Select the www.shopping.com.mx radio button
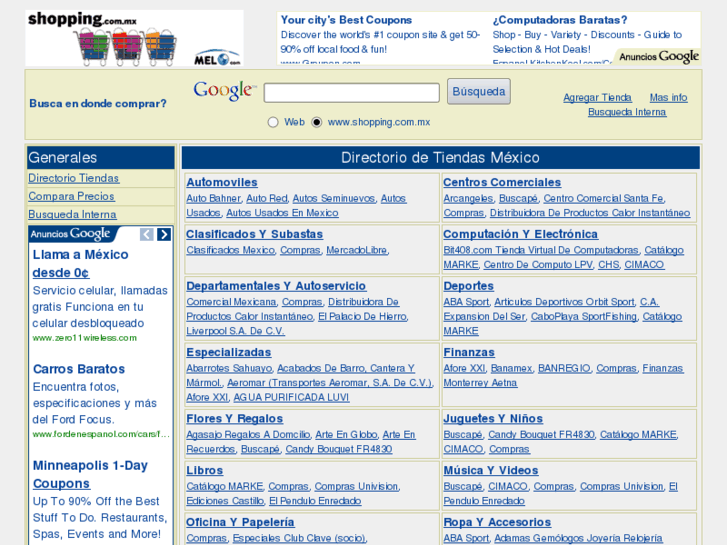The height and width of the screenshot is (545, 727). (317, 122)
